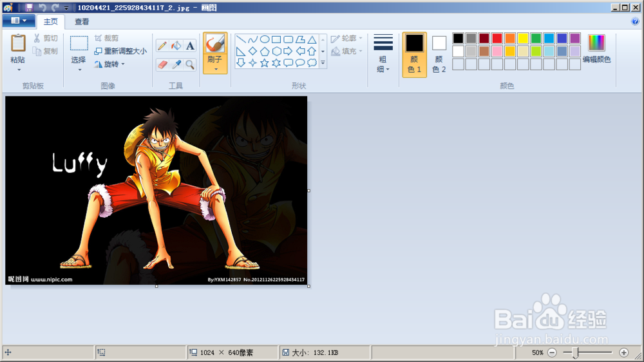
Task: Click the Crop (裁剪) button
Action: pyautogui.click(x=106, y=38)
